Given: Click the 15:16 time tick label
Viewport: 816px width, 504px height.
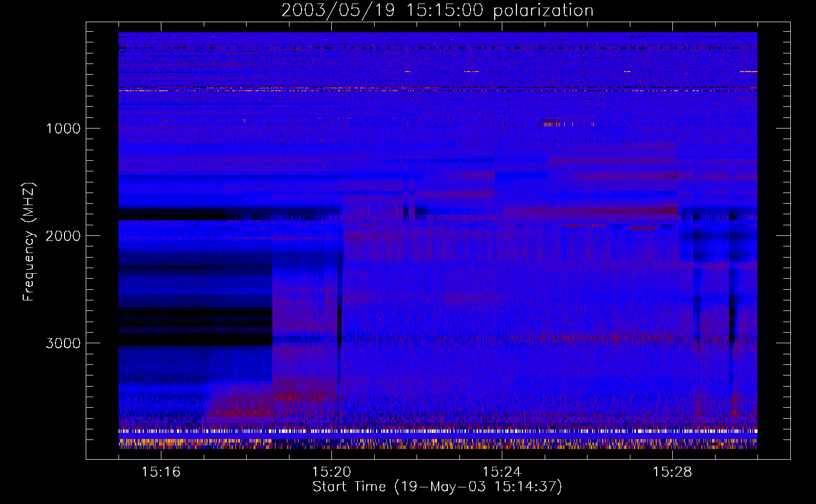Looking at the screenshot, I should 161,472.
